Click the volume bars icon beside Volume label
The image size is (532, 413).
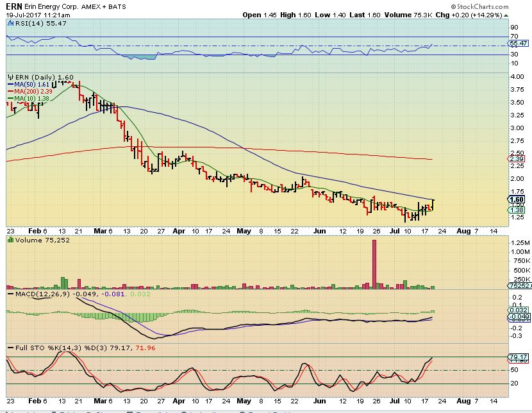(x=10, y=240)
